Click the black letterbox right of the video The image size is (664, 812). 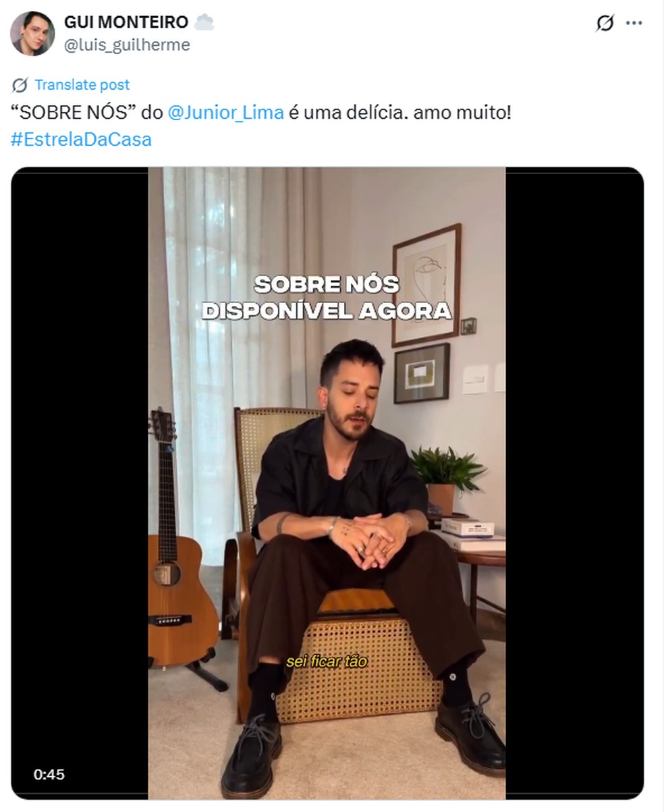click(x=574, y=483)
